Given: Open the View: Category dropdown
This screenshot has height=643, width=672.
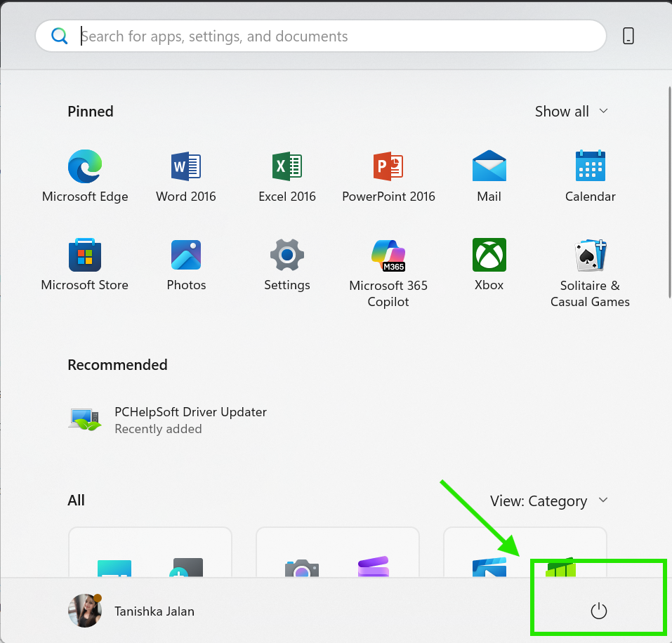Looking at the screenshot, I should coord(549,501).
